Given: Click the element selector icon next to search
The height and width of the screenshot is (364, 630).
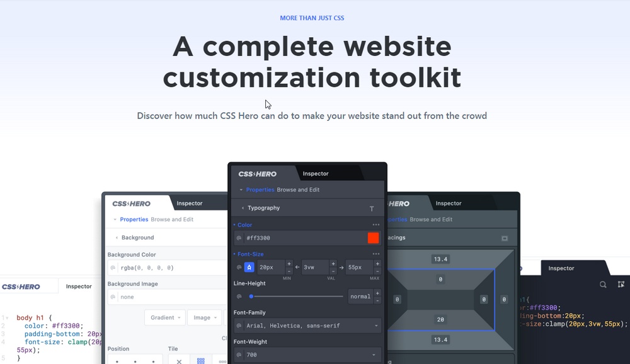Looking at the screenshot, I should [x=621, y=285].
